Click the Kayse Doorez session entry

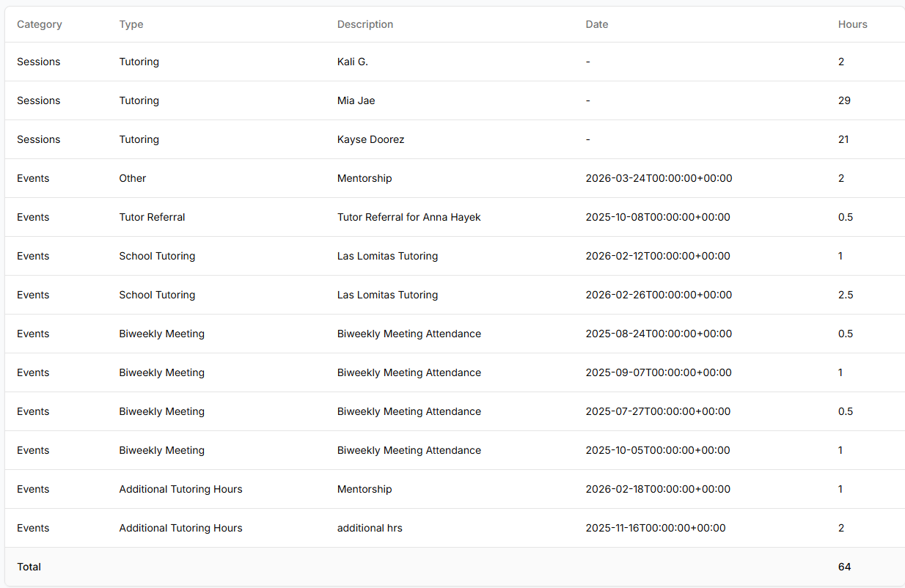(x=370, y=139)
